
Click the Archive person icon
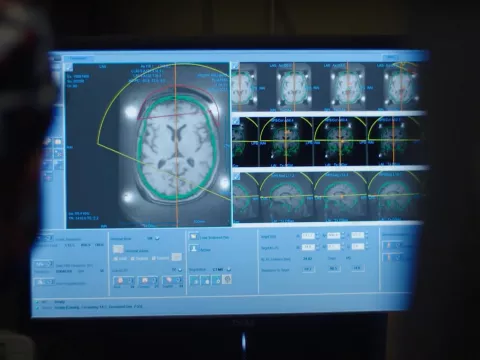coord(193,248)
